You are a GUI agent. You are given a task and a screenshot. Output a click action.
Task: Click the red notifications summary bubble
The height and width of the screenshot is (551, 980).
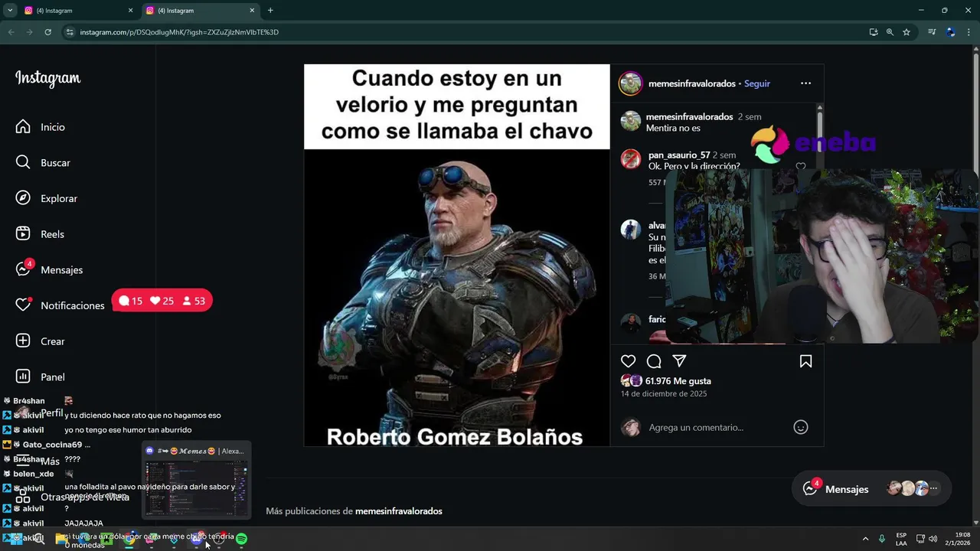coord(162,301)
